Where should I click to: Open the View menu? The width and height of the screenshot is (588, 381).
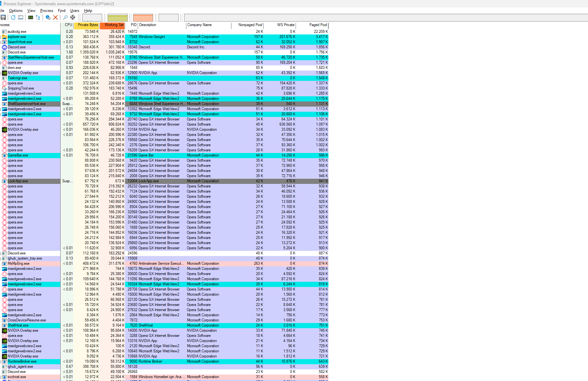pyautogui.click(x=31, y=11)
